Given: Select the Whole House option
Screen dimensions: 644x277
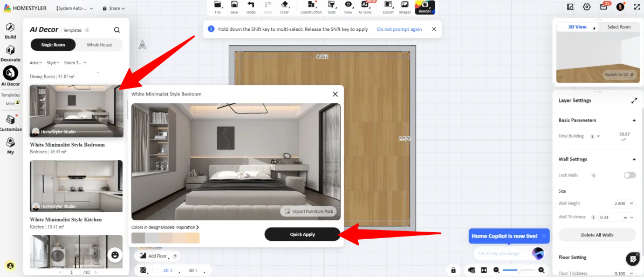Looking at the screenshot, I should (99, 45).
